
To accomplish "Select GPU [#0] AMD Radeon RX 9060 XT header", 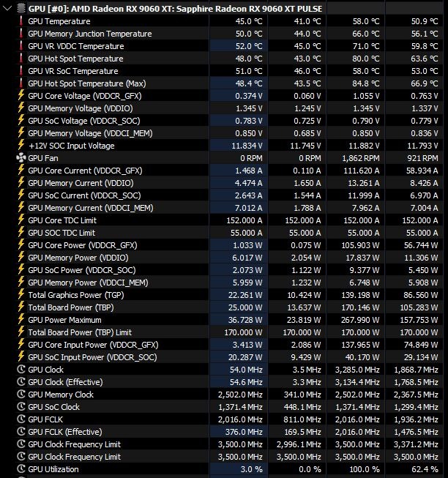I will (x=175, y=9).
